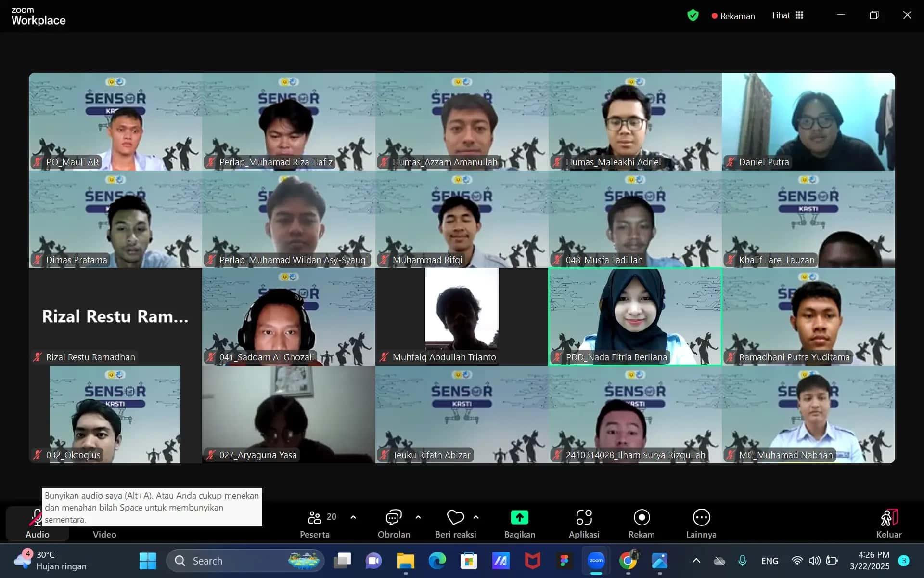924x578 pixels.
Task: Click the Rekaman recording indicator
Action: [x=733, y=16]
